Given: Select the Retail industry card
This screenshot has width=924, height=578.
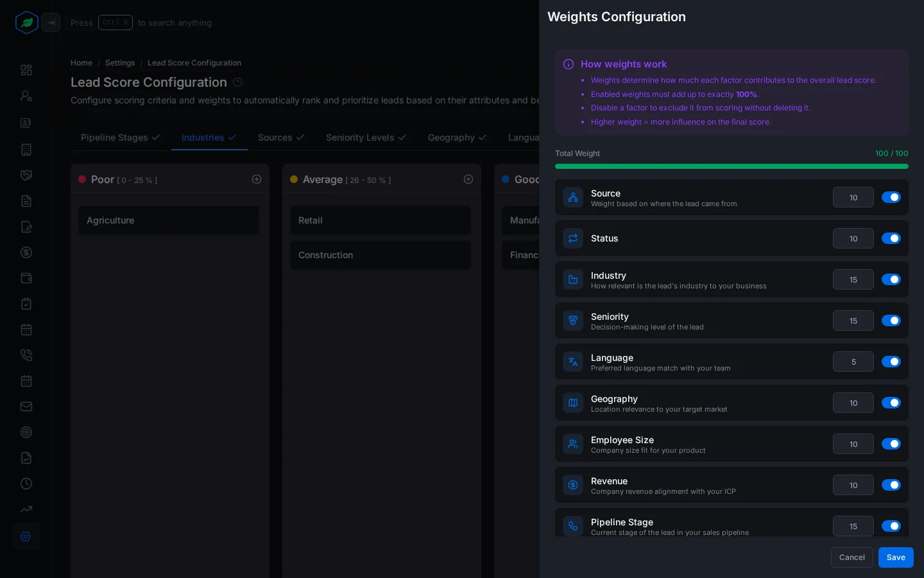Looking at the screenshot, I should pyautogui.click(x=381, y=220).
